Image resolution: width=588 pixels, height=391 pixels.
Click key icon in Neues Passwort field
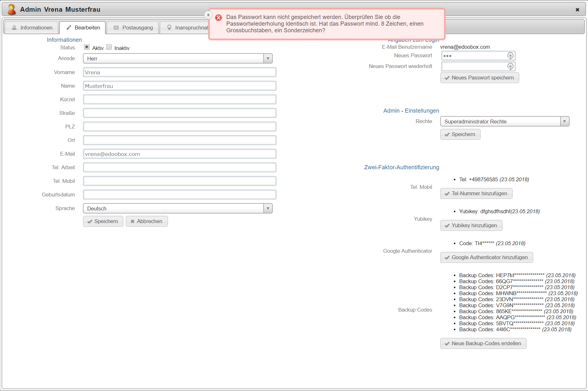pos(510,56)
